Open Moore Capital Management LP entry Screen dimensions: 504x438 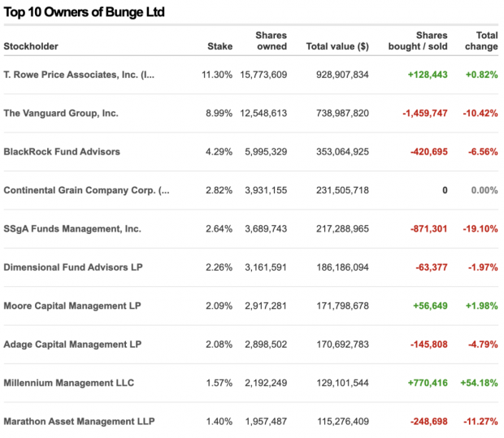click(x=72, y=306)
